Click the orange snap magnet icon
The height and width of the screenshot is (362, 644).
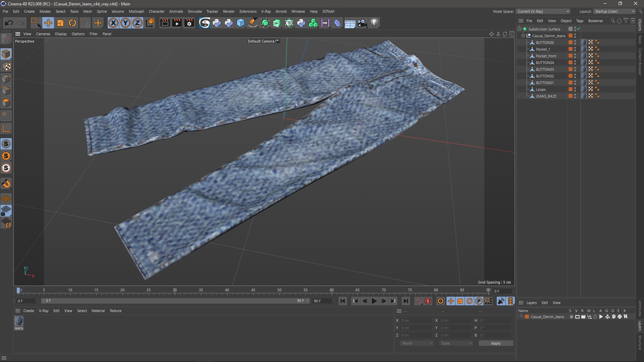[6, 184]
